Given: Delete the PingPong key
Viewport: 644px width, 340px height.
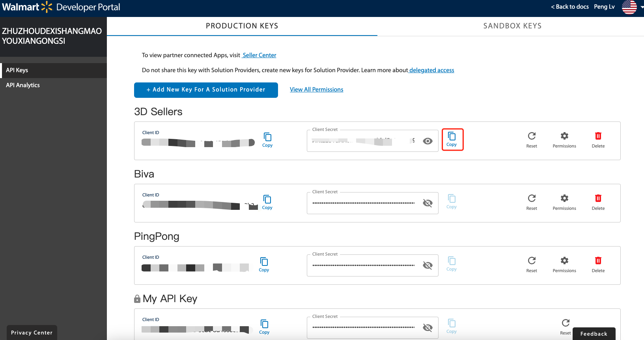Looking at the screenshot, I should [x=598, y=265].
